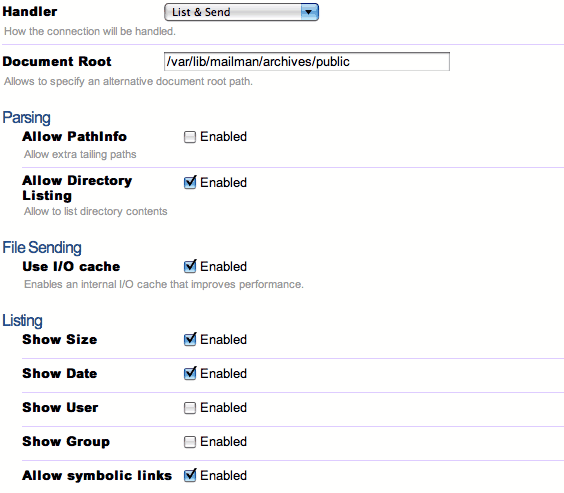Click the Document Root label
Viewport: 564px width, 493px height.
(x=57, y=61)
